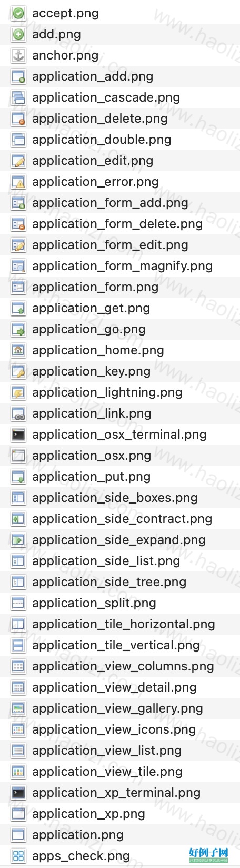Select the application_xp_terminal.png icon
Image resolution: width=240 pixels, height=868 pixels.
pyautogui.click(x=18, y=793)
